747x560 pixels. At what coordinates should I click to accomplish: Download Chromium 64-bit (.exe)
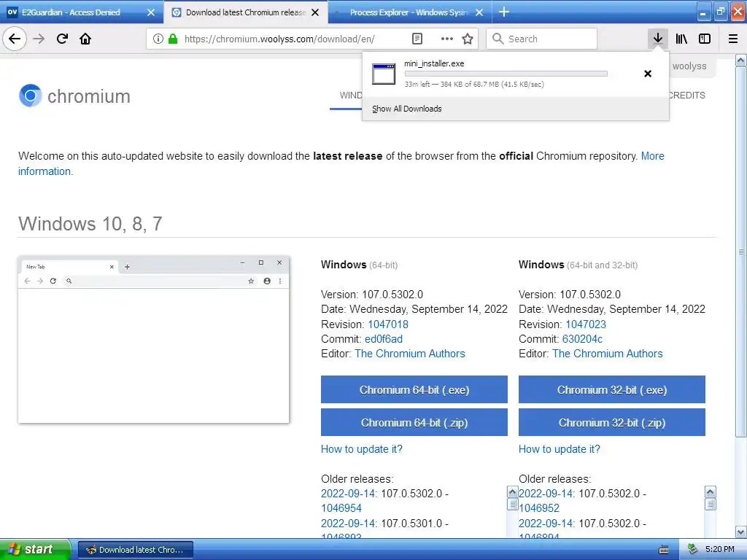(414, 389)
